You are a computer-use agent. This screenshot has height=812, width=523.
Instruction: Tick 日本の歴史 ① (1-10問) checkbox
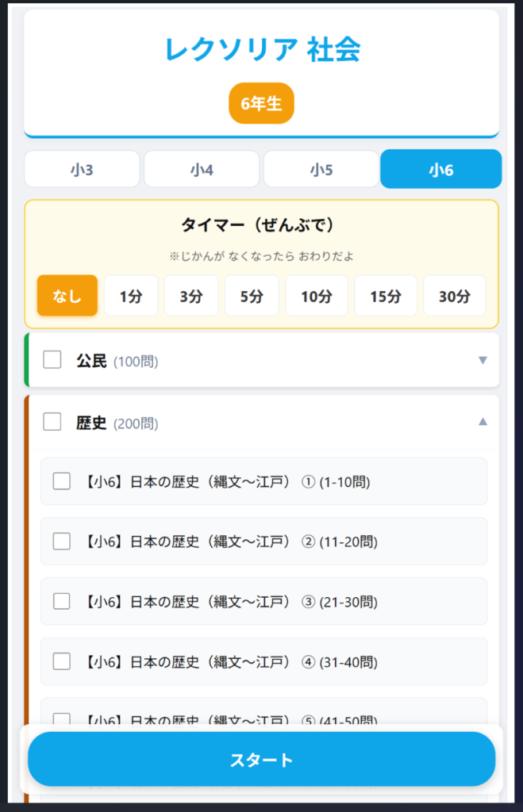pyautogui.click(x=62, y=481)
